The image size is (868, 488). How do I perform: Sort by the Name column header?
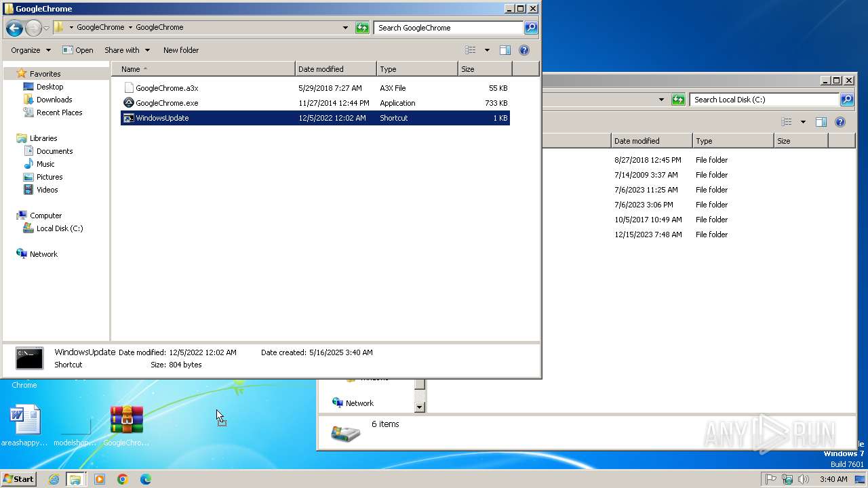click(203, 69)
